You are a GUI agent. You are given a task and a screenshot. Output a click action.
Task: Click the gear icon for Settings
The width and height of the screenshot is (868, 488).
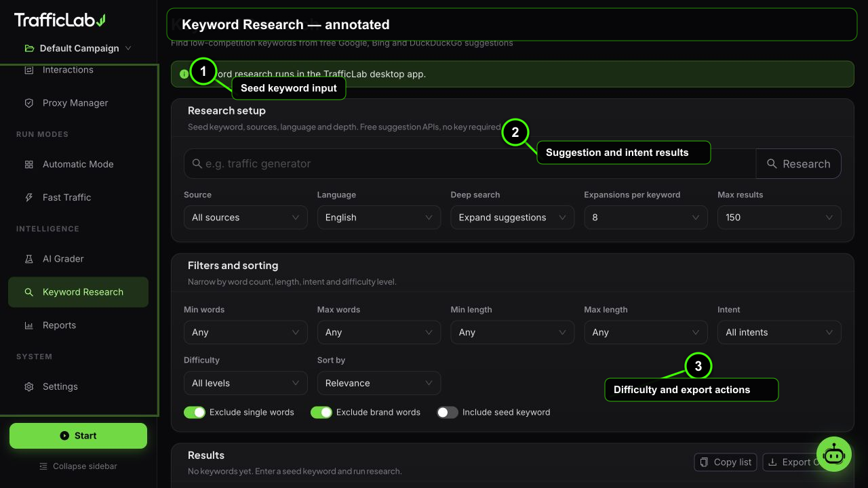click(29, 386)
